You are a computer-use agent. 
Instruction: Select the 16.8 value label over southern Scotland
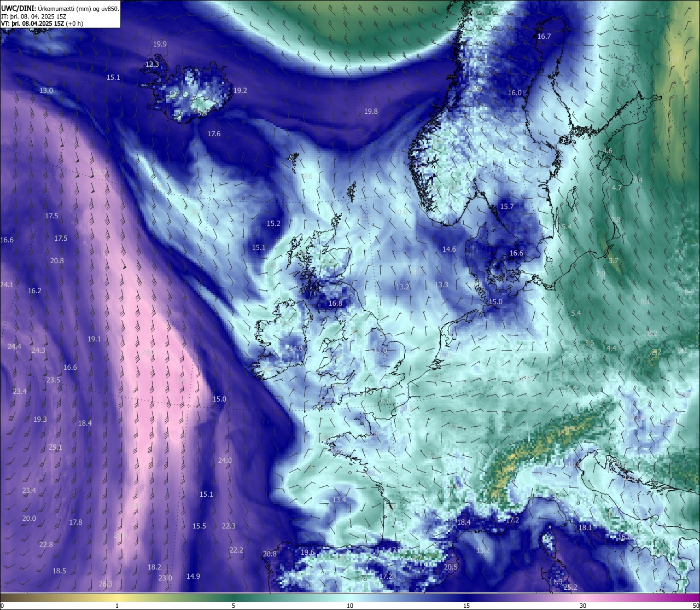coord(335,304)
